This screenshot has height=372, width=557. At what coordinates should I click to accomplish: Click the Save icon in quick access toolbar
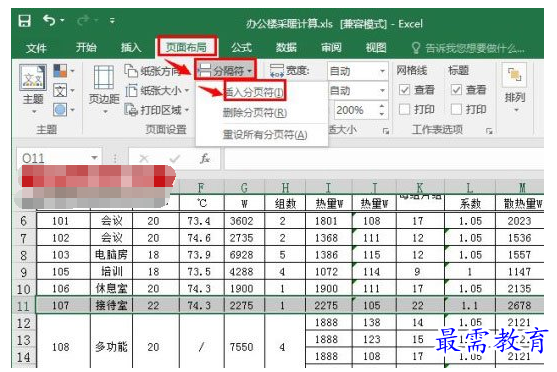25,21
